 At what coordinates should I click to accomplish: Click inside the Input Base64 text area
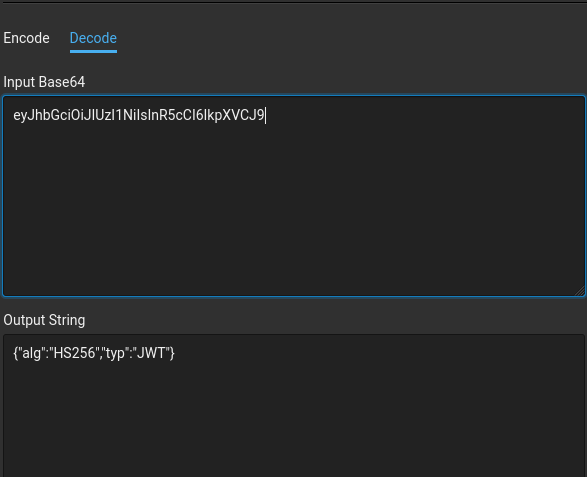click(x=294, y=196)
